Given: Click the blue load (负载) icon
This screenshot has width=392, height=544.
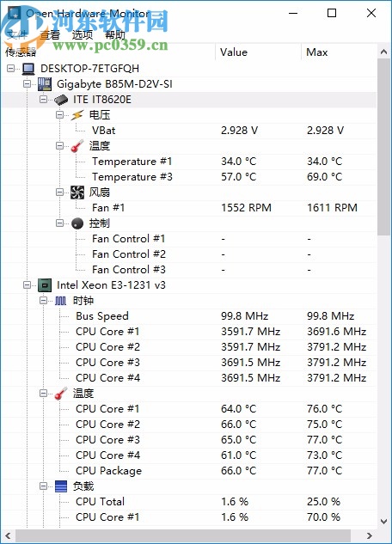Looking at the screenshot, I should 61,486.
